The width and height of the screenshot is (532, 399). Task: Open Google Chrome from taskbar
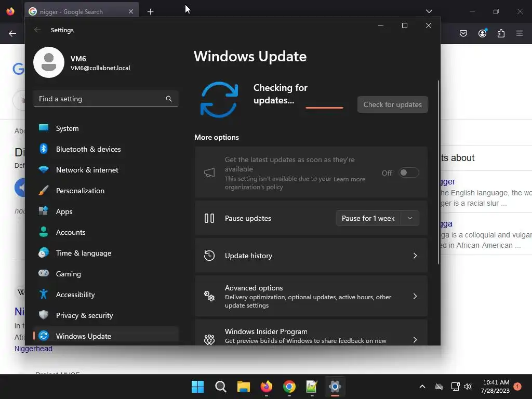point(289,387)
